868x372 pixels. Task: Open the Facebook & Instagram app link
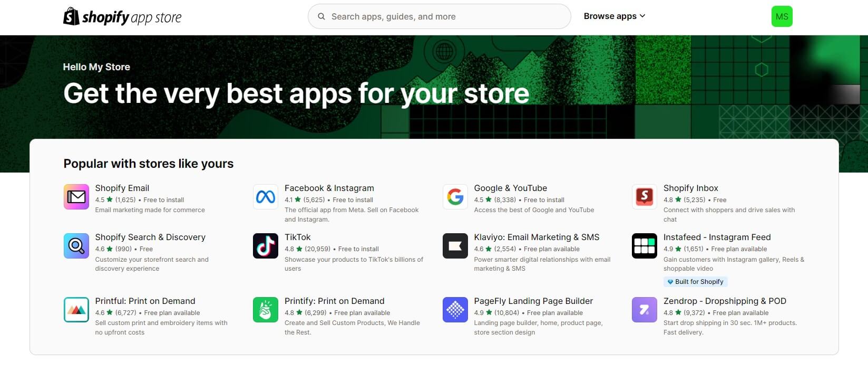(x=329, y=188)
